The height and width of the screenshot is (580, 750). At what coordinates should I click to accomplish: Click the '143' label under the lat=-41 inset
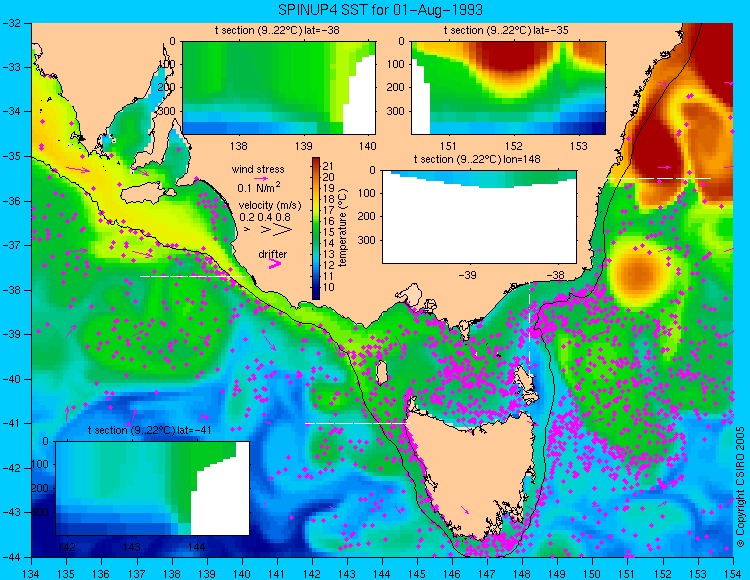(132, 547)
